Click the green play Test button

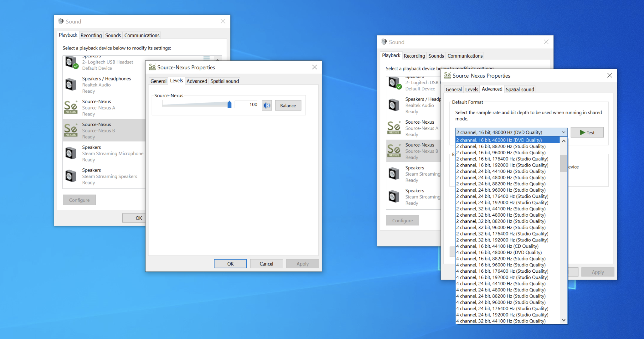pos(587,132)
